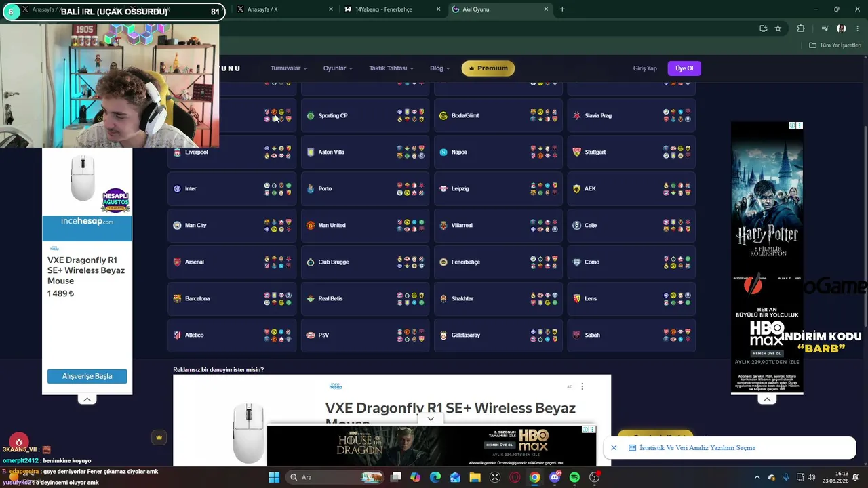The image size is (868, 488).
Task: Collapse the left mouse ad using its chevron
Action: [87, 400]
